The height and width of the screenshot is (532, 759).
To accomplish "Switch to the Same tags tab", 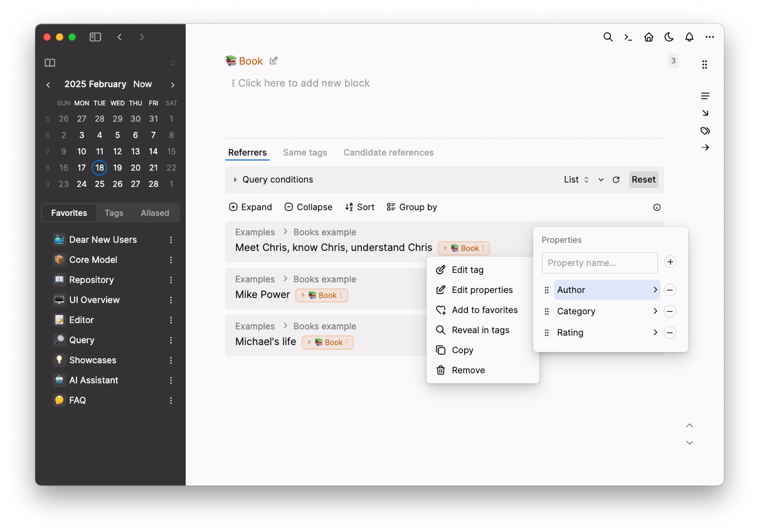I will (x=305, y=152).
